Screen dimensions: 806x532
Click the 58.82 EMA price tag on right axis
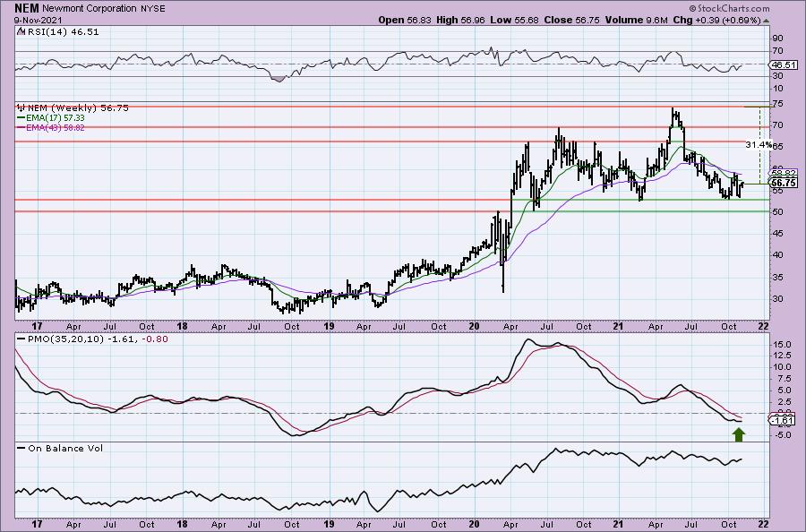tap(785, 173)
